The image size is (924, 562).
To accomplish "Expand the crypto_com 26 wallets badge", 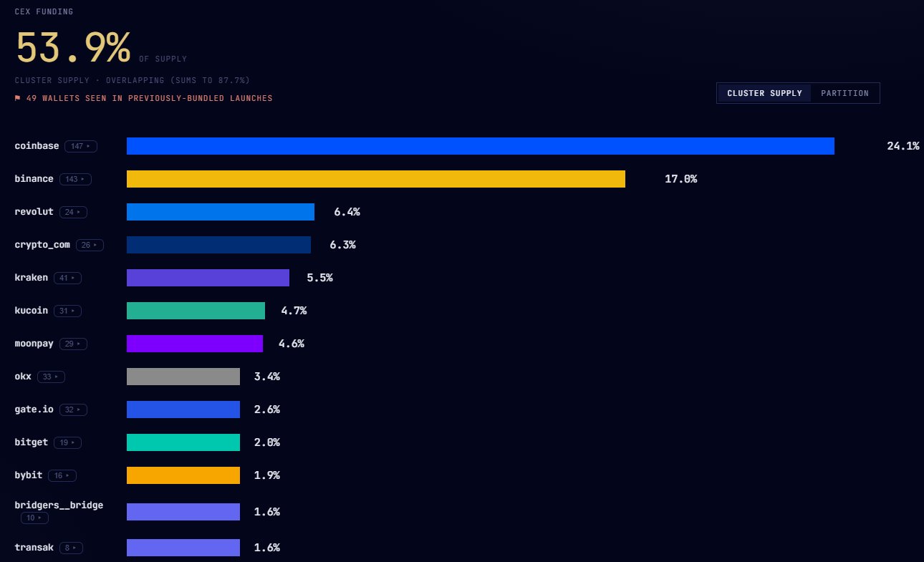I will 90,245.
